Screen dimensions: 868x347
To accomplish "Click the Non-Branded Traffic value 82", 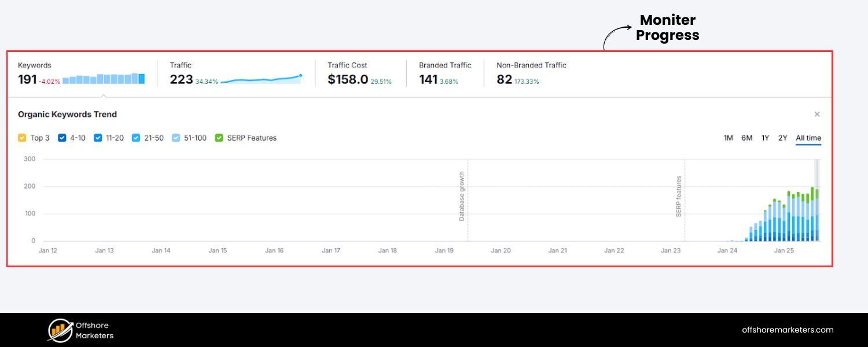I will 504,80.
